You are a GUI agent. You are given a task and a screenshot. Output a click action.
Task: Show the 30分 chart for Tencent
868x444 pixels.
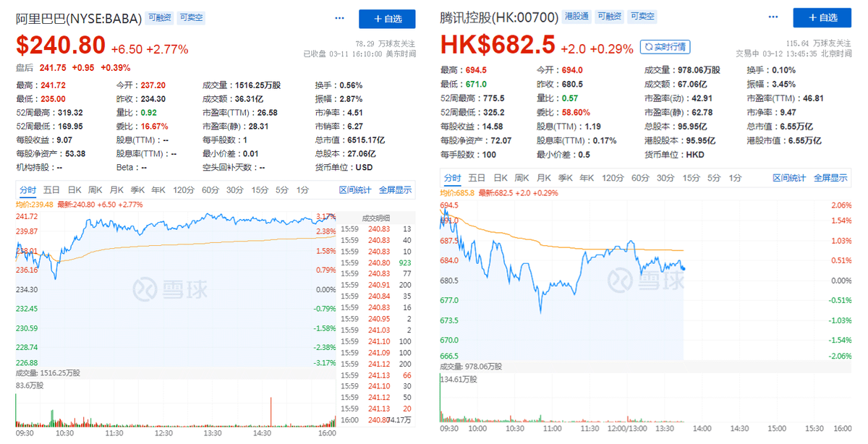click(x=665, y=178)
